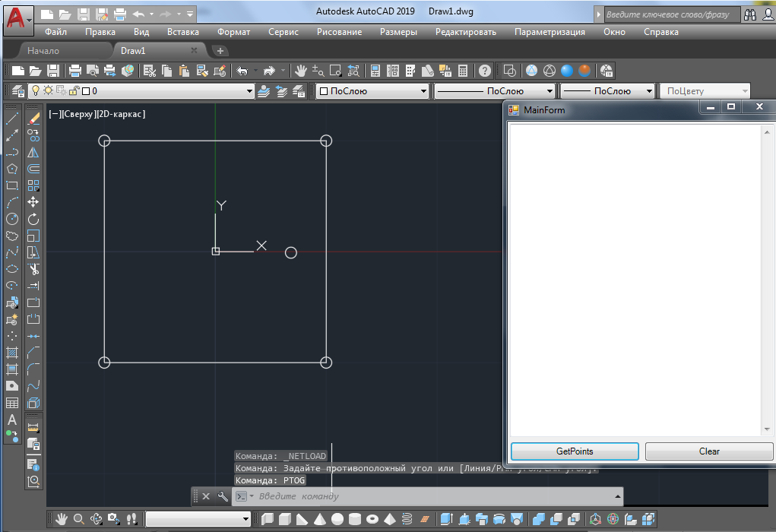
Task: Click the Clear button in MainForm
Action: pyautogui.click(x=709, y=451)
